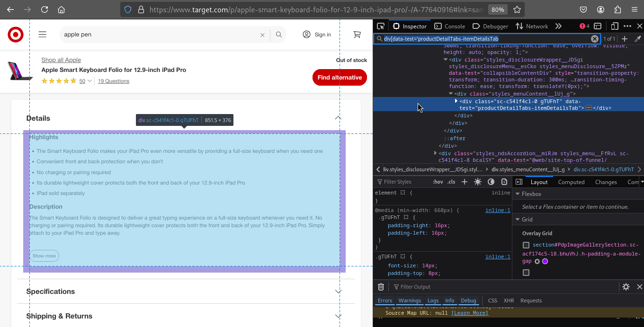Viewport: 644px width, 327px height.
Task: Select iframe picker icon in DevTools toolbar
Action: pyautogui.click(x=598, y=26)
